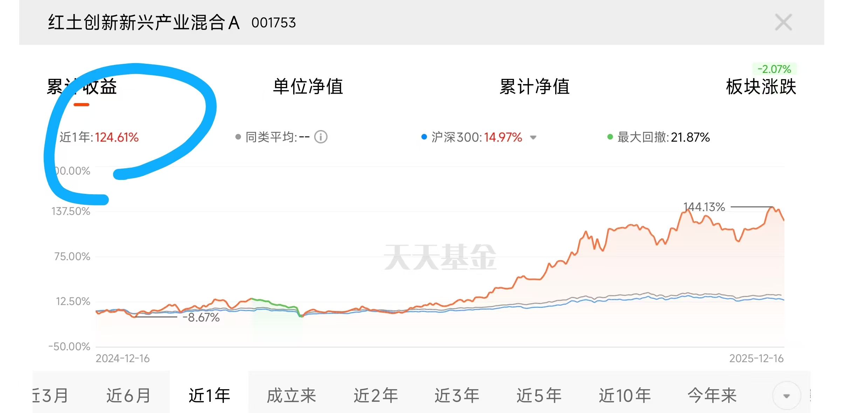Select the 近6月 time range
The width and height of the screenshot is (868, 413).
pos(129,395)
